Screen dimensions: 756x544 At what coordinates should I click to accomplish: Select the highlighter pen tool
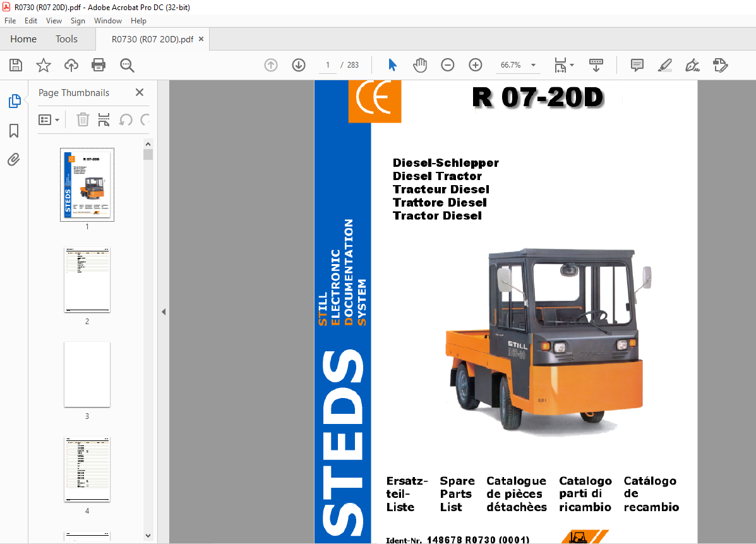tap(665, 65)
